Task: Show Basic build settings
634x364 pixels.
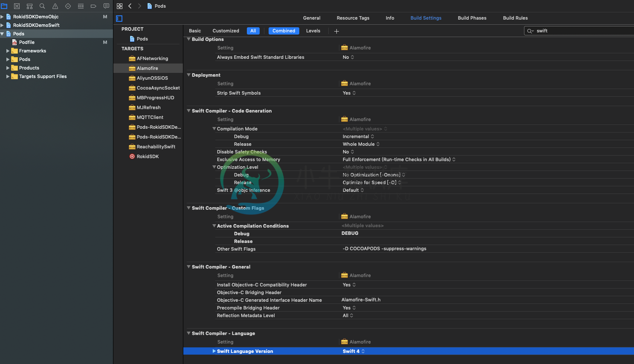Action: coord(195,31)
